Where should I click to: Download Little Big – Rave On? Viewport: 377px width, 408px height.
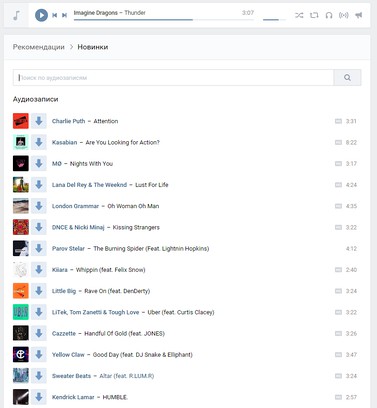39,291
